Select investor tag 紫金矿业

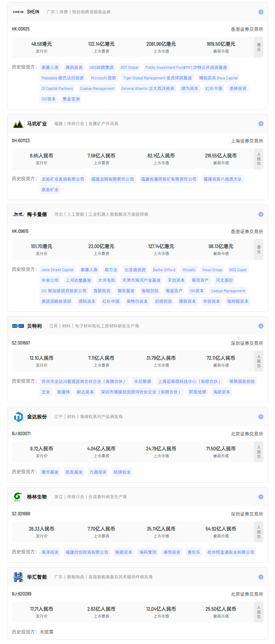(x=50, y=190)
